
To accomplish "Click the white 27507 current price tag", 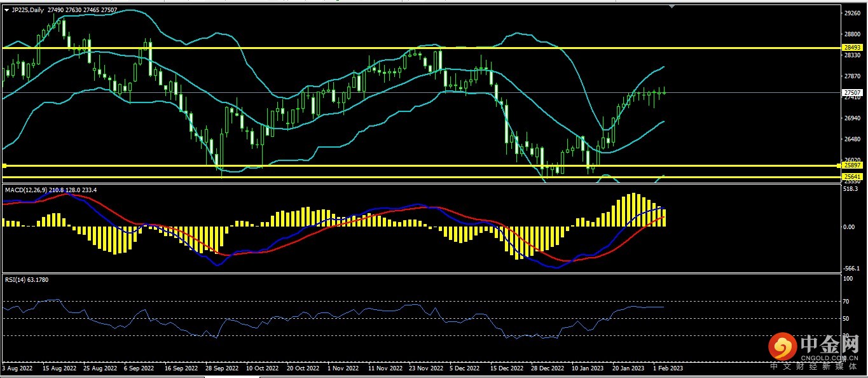I will pyautogui.click(x=851, y=92).
